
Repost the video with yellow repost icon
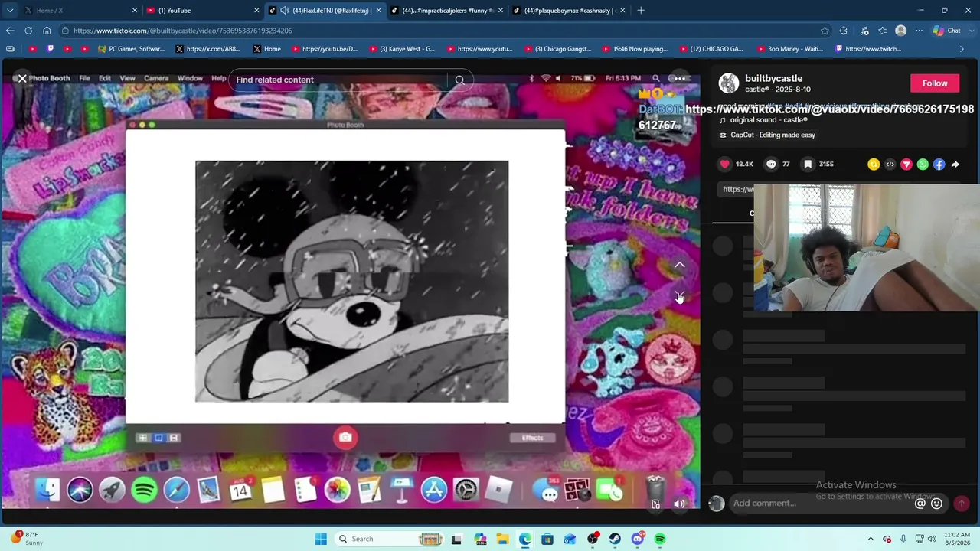tap(874, 164)
